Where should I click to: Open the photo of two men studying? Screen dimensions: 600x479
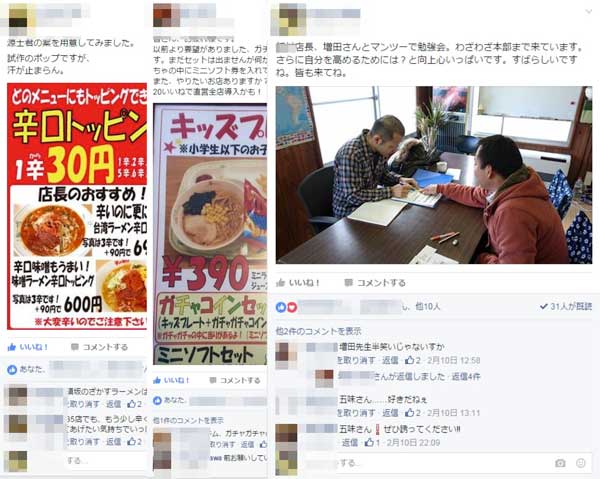tap(434, 175)
